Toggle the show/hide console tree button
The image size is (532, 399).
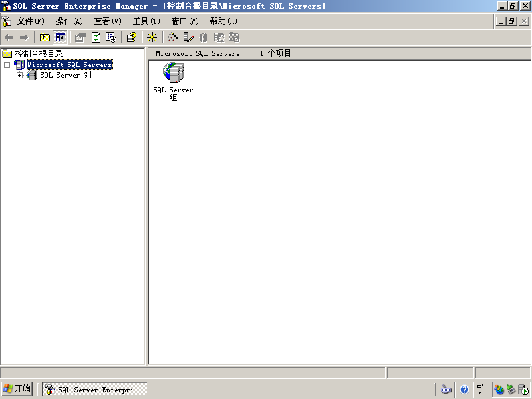(61, 37)
